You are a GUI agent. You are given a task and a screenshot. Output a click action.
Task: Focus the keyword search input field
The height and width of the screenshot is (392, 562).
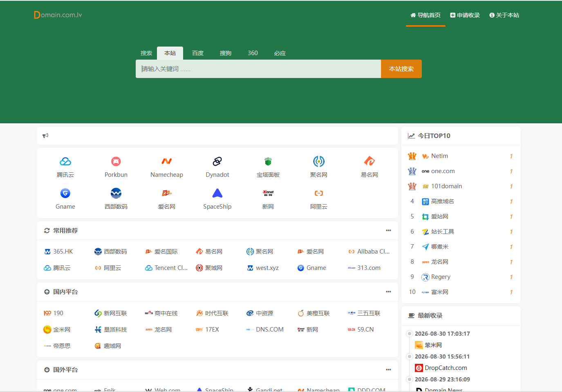coord(258,69)
